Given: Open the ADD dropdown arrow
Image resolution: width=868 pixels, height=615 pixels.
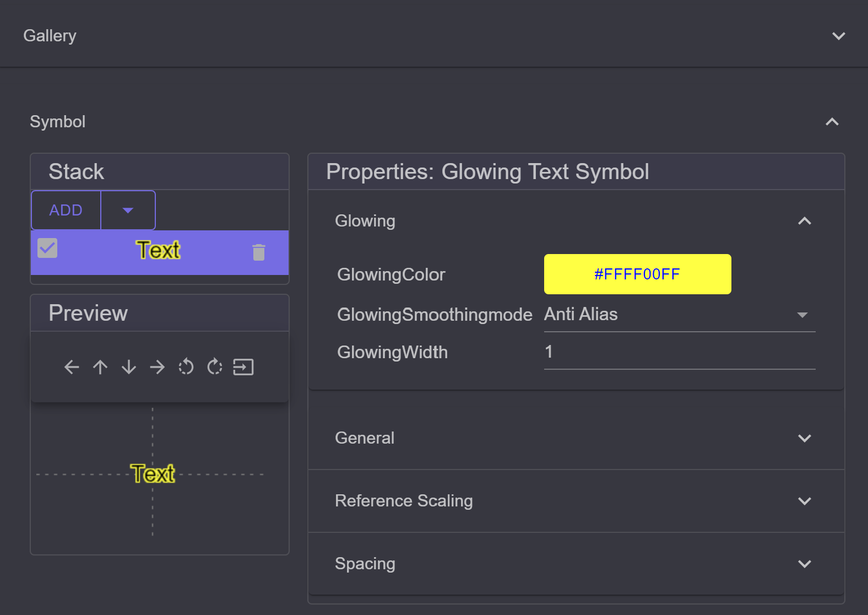Looking at the screenshot, I should [x=128, y=210].
